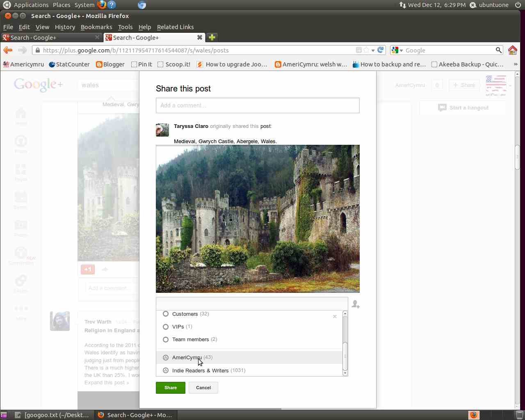Open the View menu

pyautogui.click(x=42, y=27)
